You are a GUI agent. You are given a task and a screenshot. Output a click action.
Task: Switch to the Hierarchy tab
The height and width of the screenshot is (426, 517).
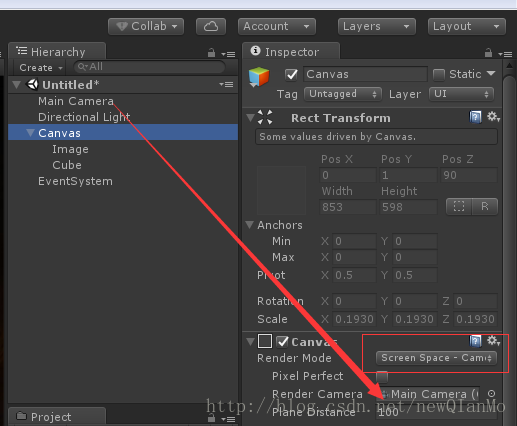57,51
